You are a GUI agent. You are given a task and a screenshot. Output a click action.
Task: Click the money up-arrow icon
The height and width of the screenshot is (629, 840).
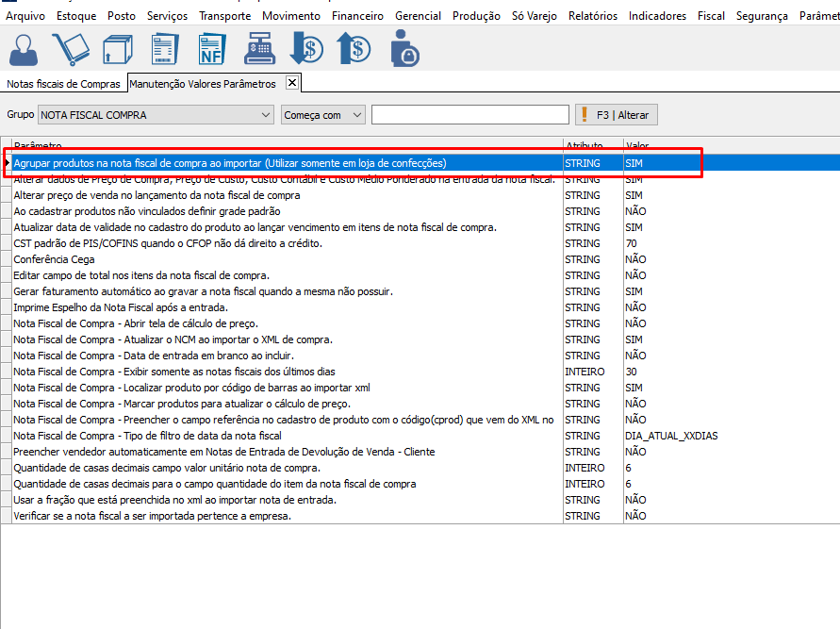point(355,49)
